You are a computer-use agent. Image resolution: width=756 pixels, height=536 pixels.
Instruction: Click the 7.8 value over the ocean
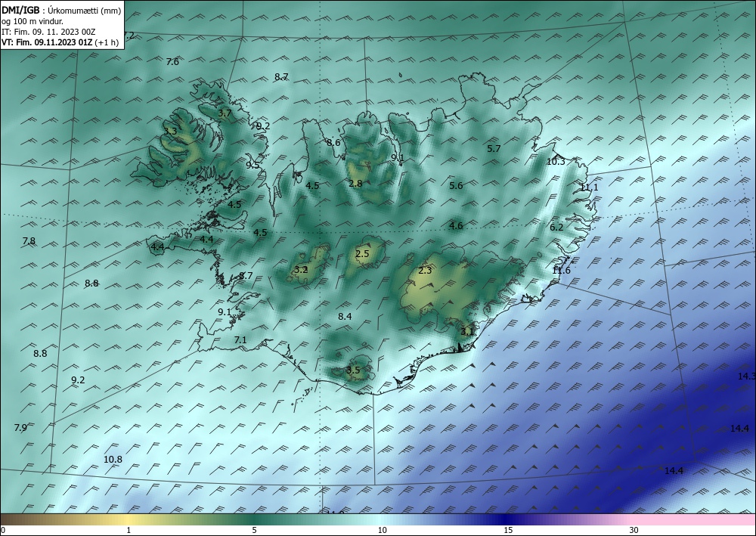point(29,241)
